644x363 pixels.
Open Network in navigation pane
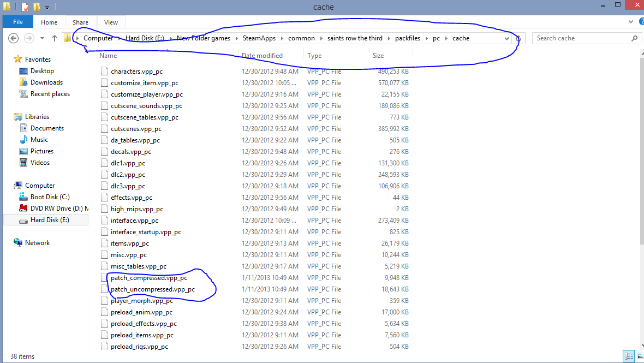[x=37, y=243]
